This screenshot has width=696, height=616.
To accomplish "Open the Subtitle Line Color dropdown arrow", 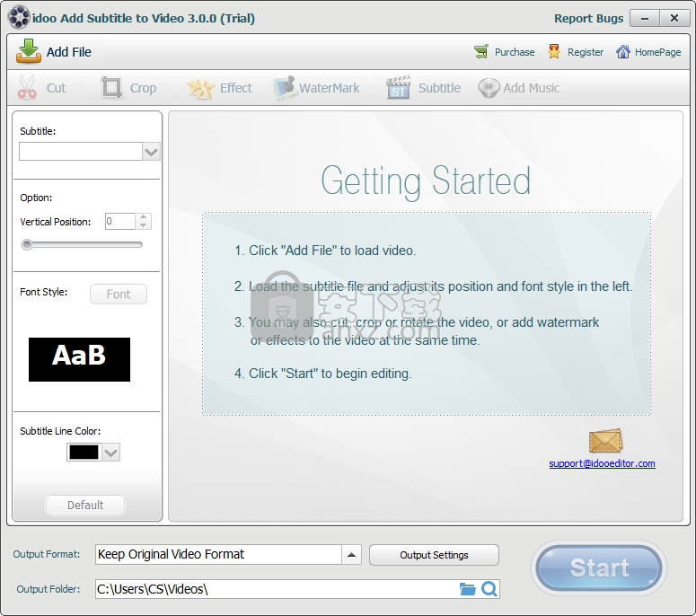I will (111, 453).
